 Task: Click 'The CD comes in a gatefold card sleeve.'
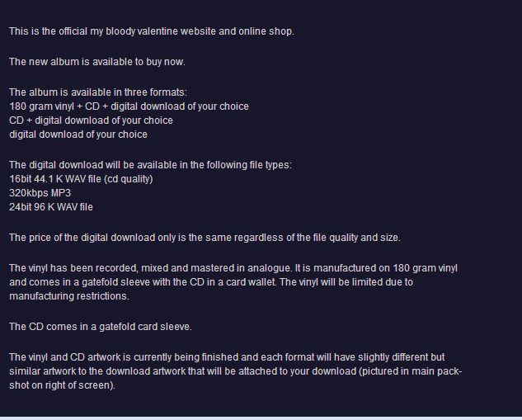(x=101, y=327)
